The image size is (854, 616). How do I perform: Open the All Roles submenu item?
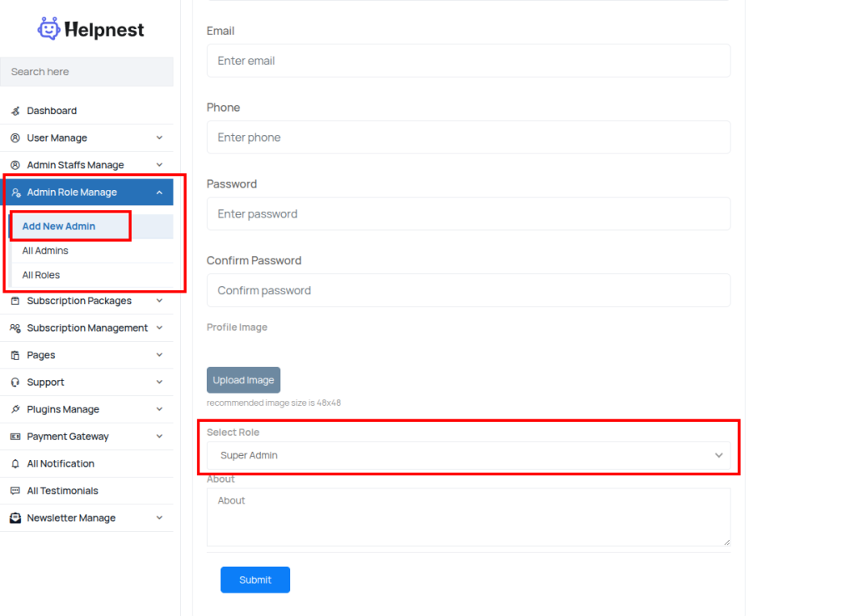42,275
